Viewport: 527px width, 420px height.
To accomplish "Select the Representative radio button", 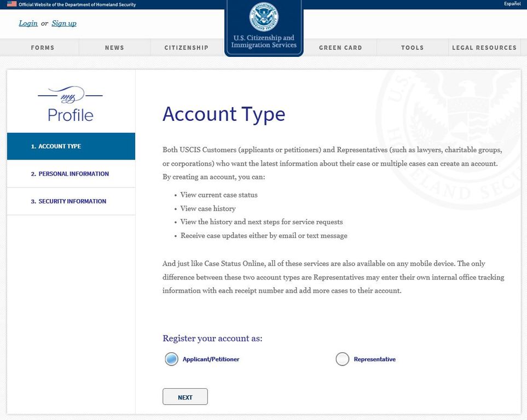I will [x=342, y=359].
